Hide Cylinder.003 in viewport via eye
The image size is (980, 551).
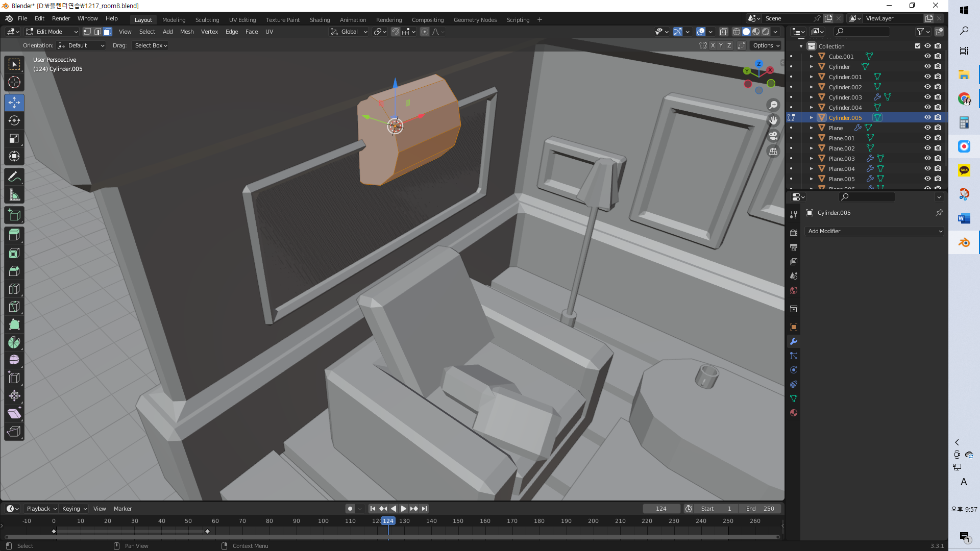pos(927,97)
